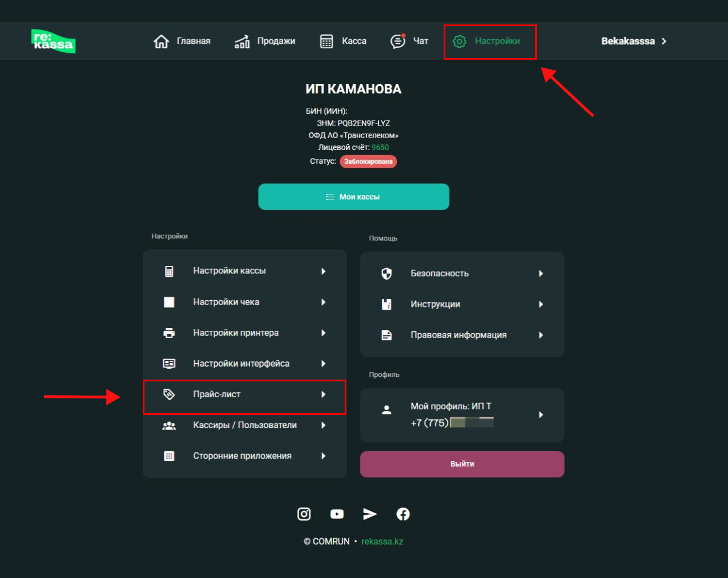Screen dimensions: 728x578
Task: Click the Telegram paper plane icon
Action: 370,514
